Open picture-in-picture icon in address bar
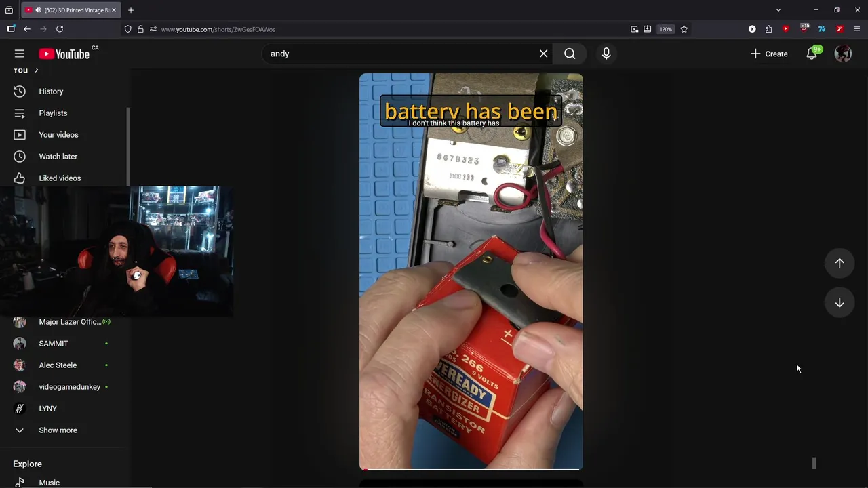868x488 pixels. click(x=635, y=29)
